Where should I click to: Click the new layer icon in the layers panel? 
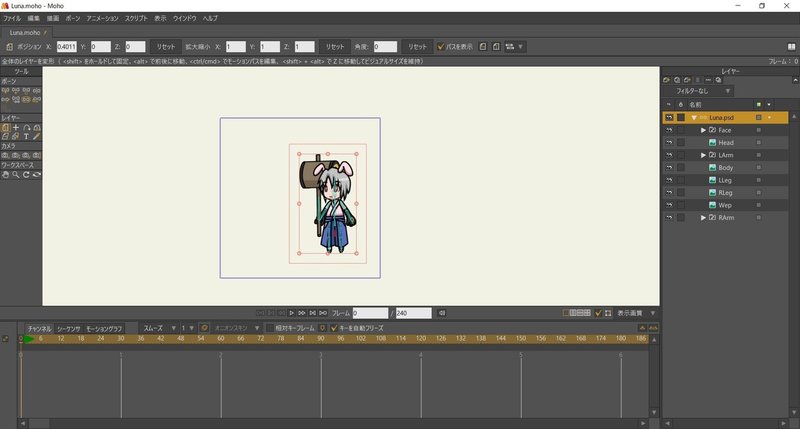tap(667, 79)
